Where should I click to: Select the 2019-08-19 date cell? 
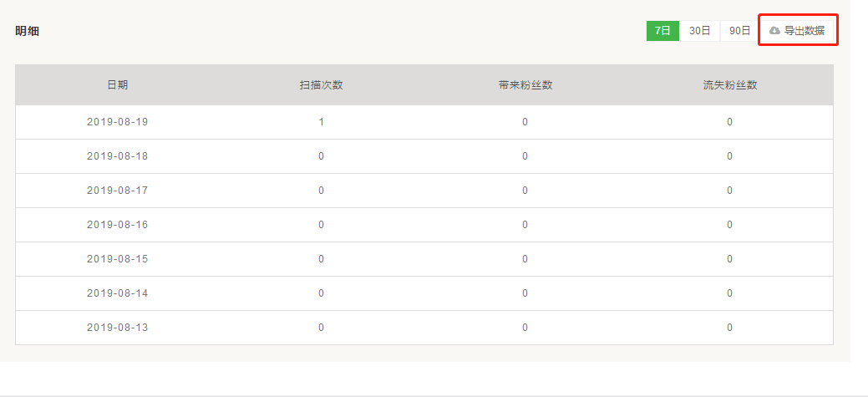point(117,122)
